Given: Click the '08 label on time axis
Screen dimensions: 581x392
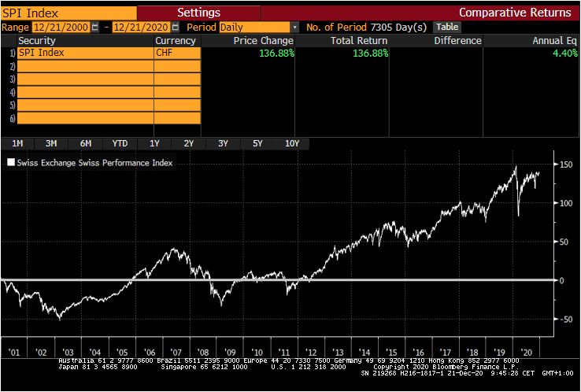Looking at the screenshot, I should (x=203, y=353).
